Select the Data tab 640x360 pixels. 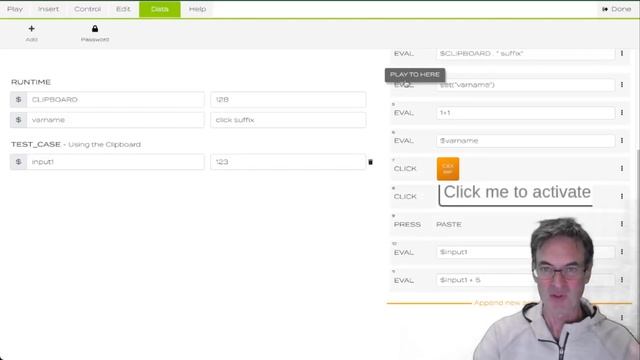[160, 9]
